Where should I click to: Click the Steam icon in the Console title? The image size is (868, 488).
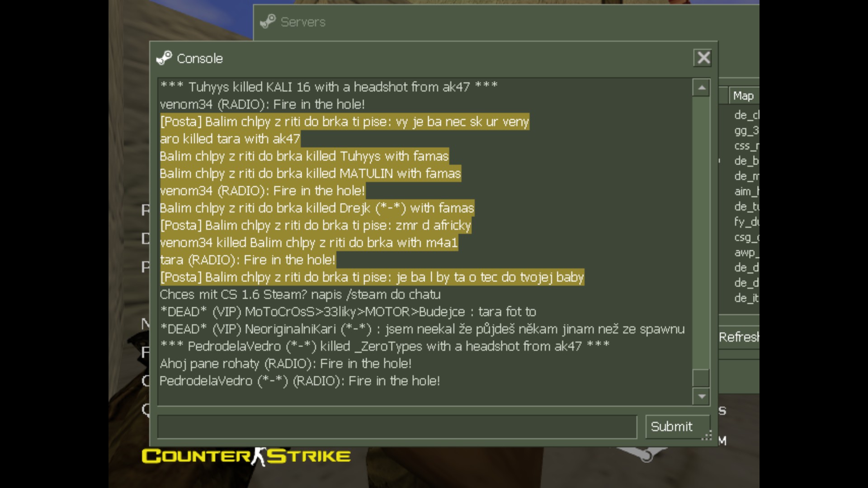[x=164, y=58]
